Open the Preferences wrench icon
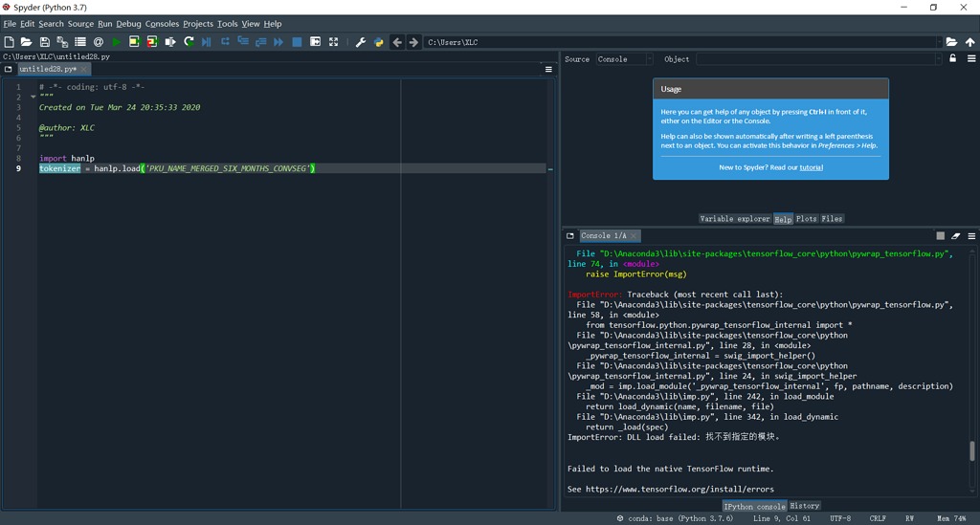This screenshot has height=525, width=980. tap(361, 42)
